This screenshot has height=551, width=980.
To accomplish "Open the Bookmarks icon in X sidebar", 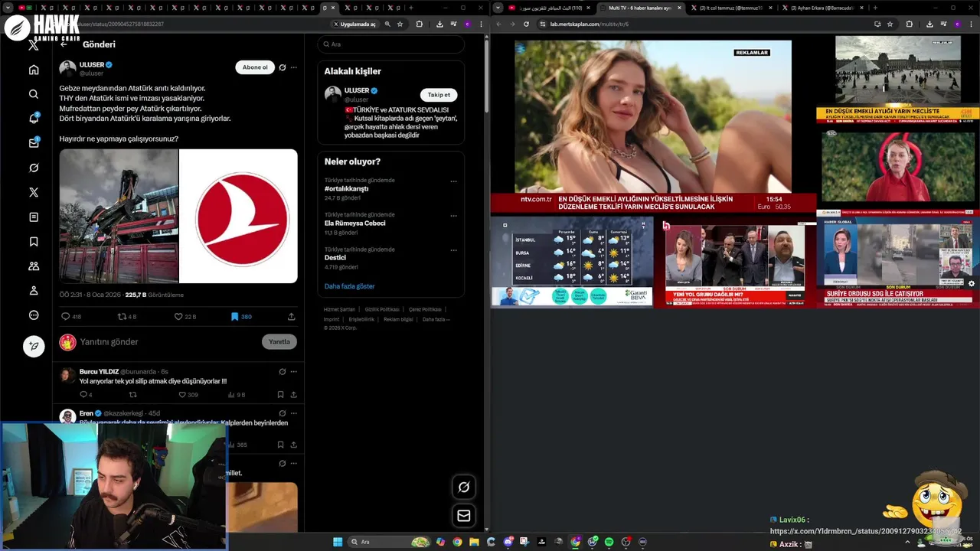I will 34,242.
